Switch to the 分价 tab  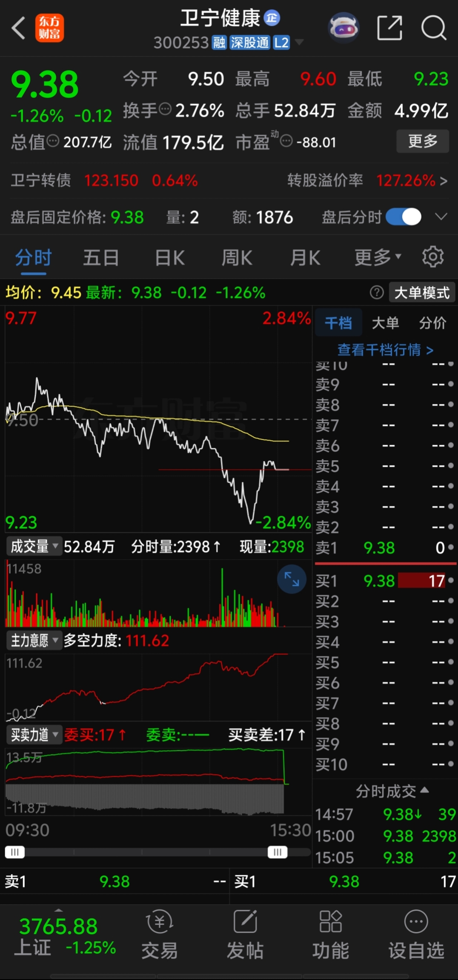432,323
